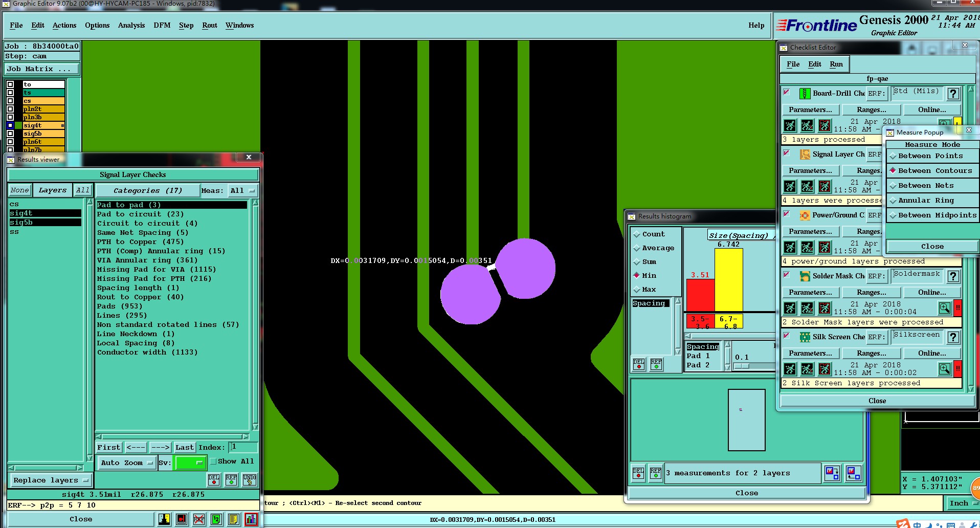Toggle Show All checkbox

coord(213,461)
